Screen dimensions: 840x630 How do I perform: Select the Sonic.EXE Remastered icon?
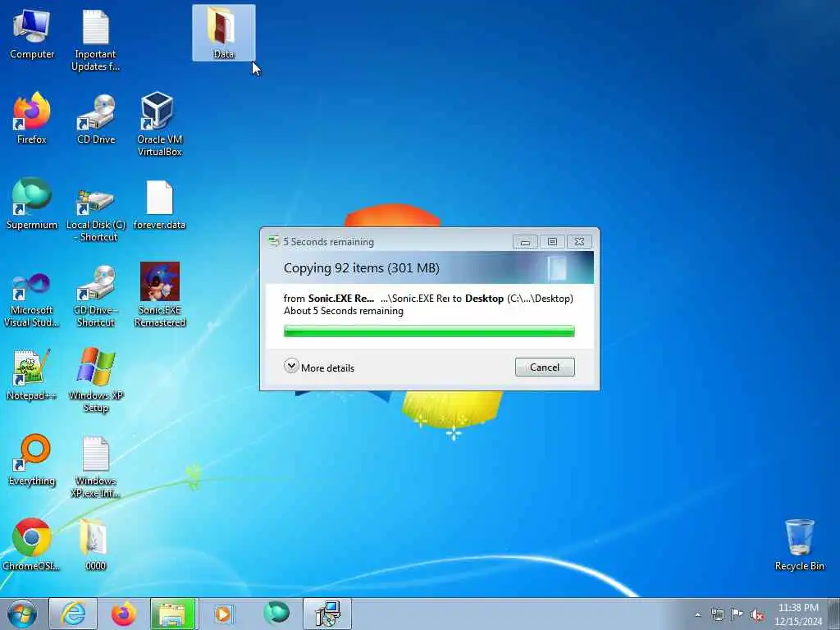160,294
